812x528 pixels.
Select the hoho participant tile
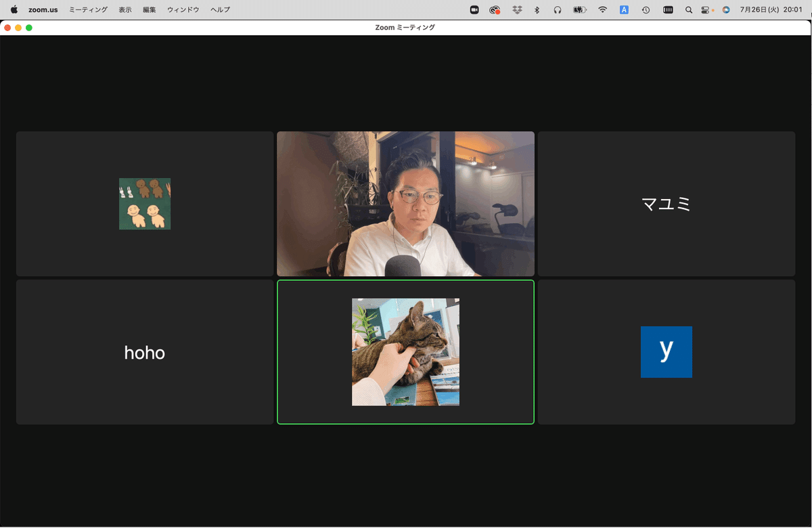(145, 352)
